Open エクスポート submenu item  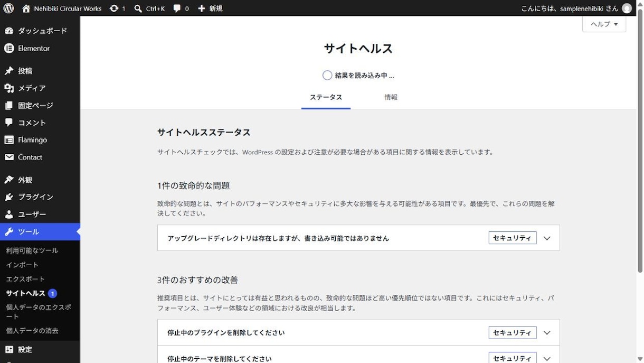(25, 279)
